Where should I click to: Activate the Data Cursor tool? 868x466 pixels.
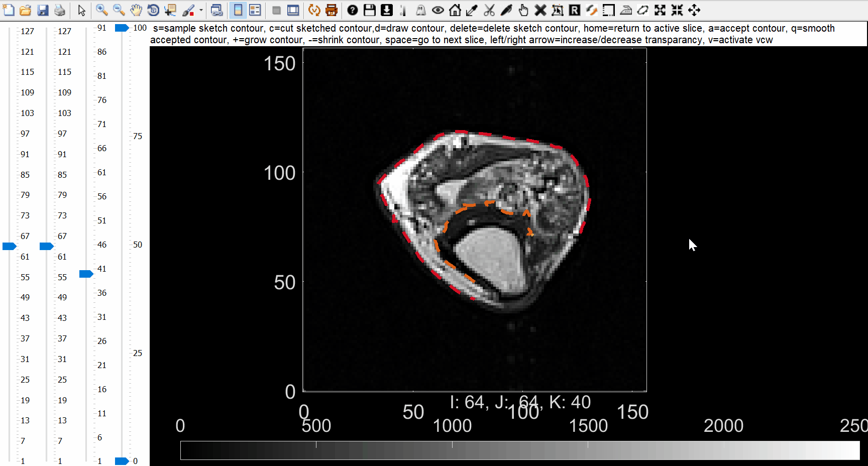coord(170,10)
